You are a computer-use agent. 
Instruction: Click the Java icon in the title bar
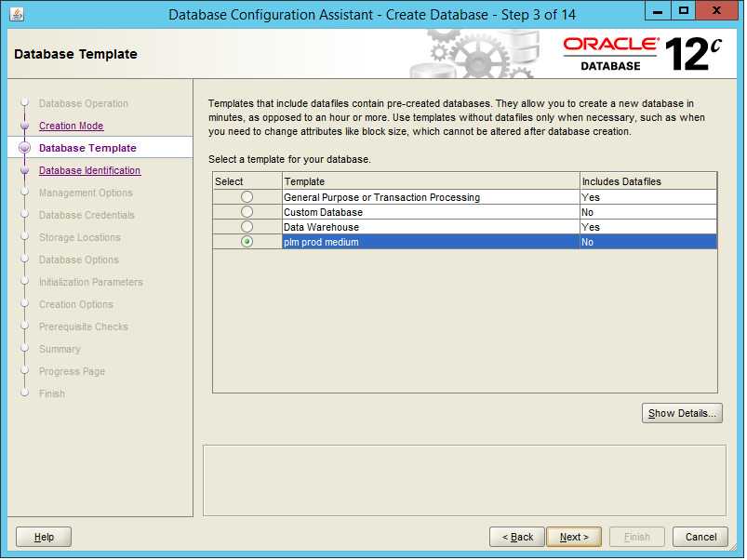[16, 14]
